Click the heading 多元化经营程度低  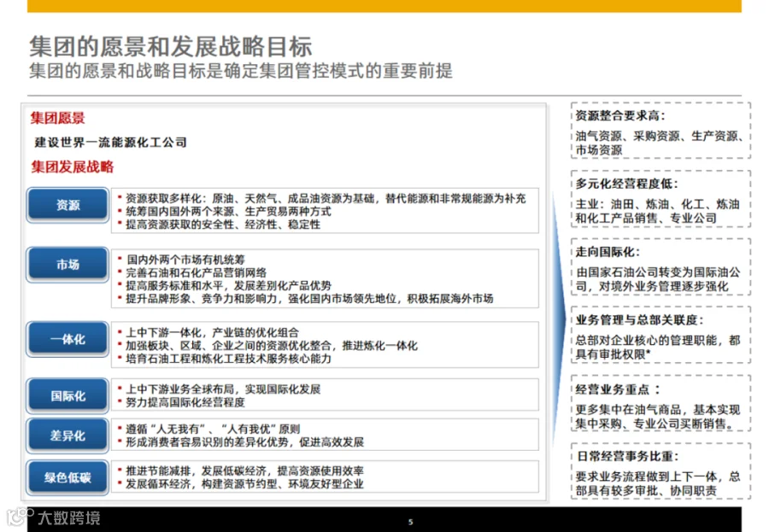point(626,184)
